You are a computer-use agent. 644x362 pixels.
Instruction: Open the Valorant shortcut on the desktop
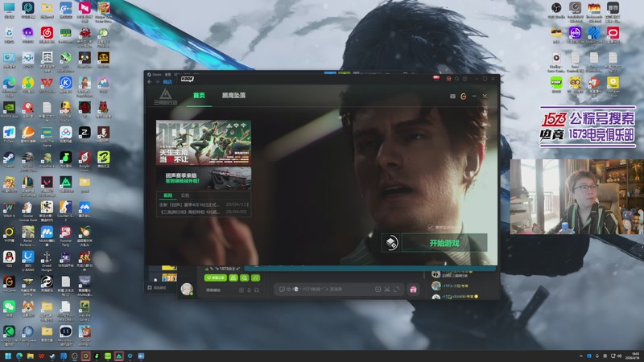pos(47,184)
